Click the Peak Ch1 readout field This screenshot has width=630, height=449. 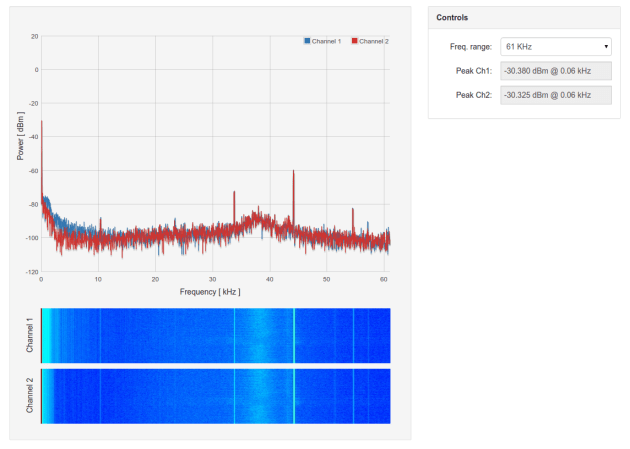tap(556, 71)
